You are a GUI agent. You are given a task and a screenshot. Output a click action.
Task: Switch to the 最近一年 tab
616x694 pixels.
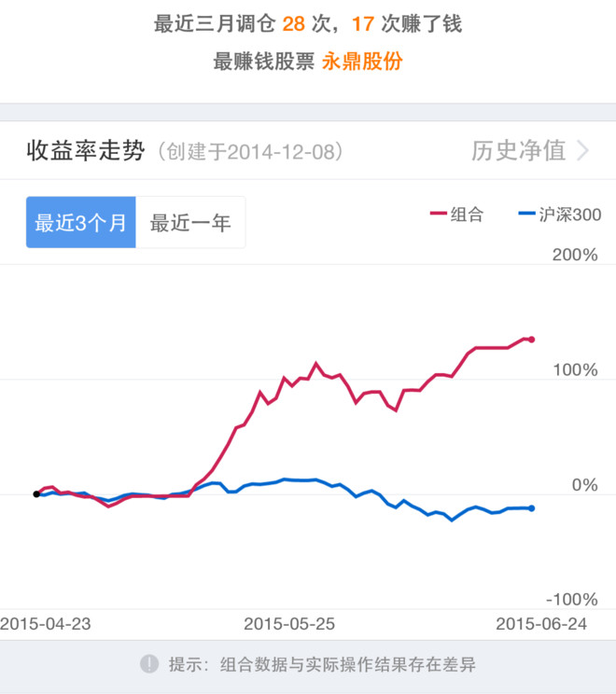tap(190, 223)
